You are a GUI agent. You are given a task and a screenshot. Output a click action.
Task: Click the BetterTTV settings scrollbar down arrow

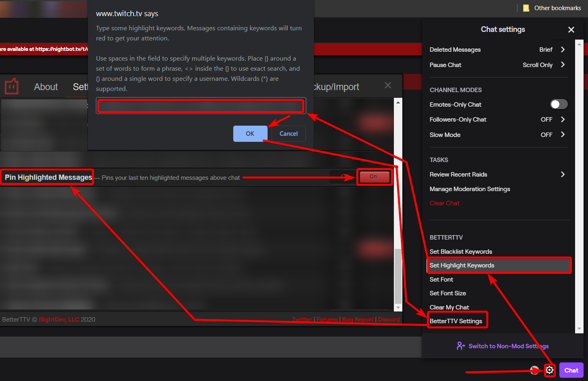(398, 307)
